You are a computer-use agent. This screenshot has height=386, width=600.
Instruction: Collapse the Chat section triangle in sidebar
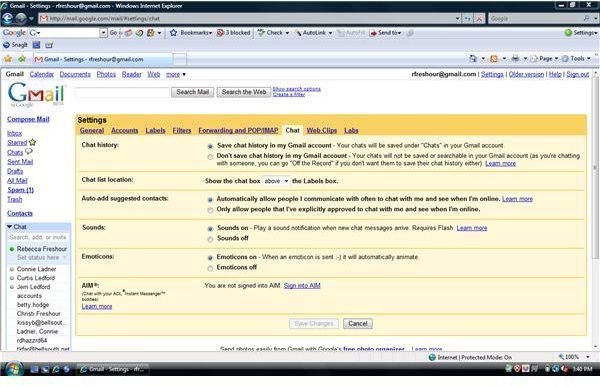tap(9, 226)
